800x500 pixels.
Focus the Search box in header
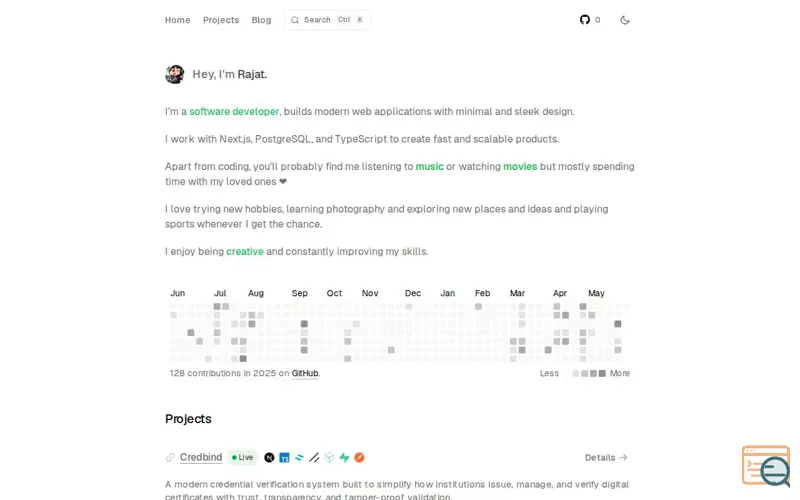pos(328,20)
